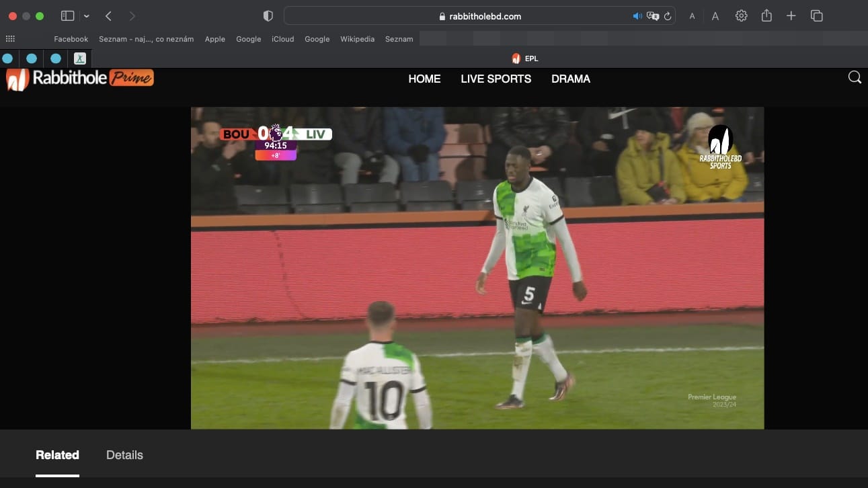Image resolution: width=868 pixels, height=488 pixels.
Task: Close the Safari window
Action: [13, 16]
